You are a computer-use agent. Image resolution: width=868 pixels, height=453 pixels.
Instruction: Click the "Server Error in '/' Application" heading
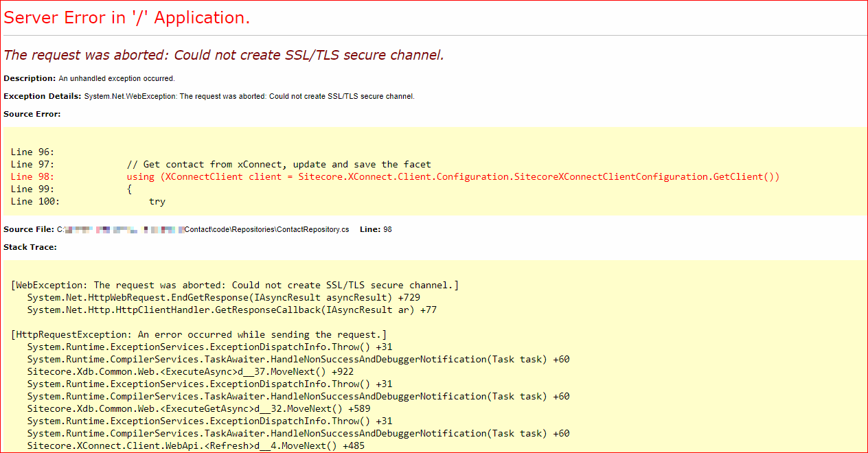[x=127, y=18]
